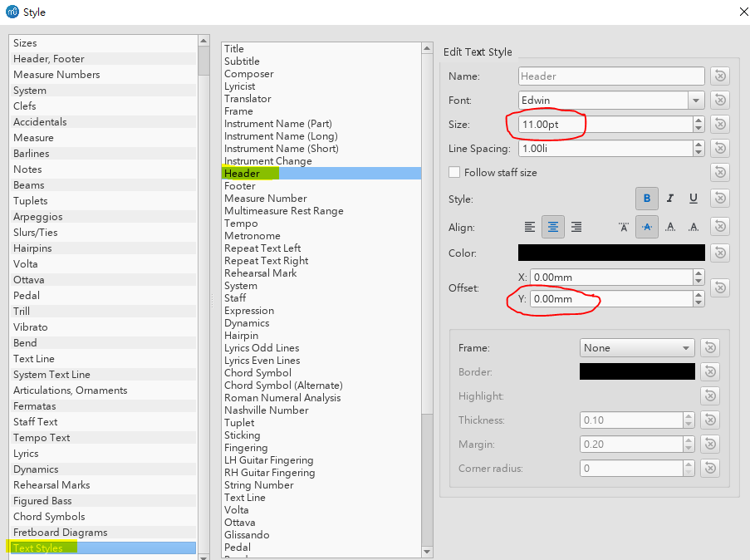Increase the Size value by one step
The image size is (750, 560).
[x=699, y=120]
